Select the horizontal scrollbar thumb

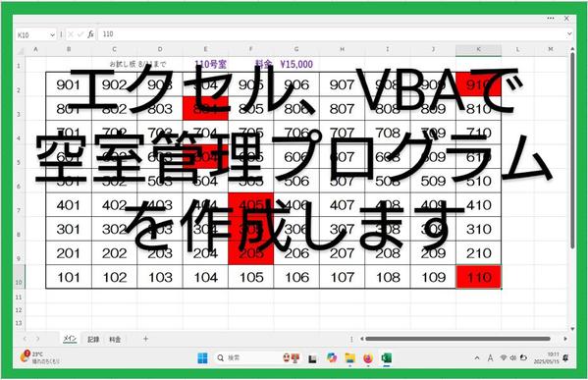coord(457,339)
